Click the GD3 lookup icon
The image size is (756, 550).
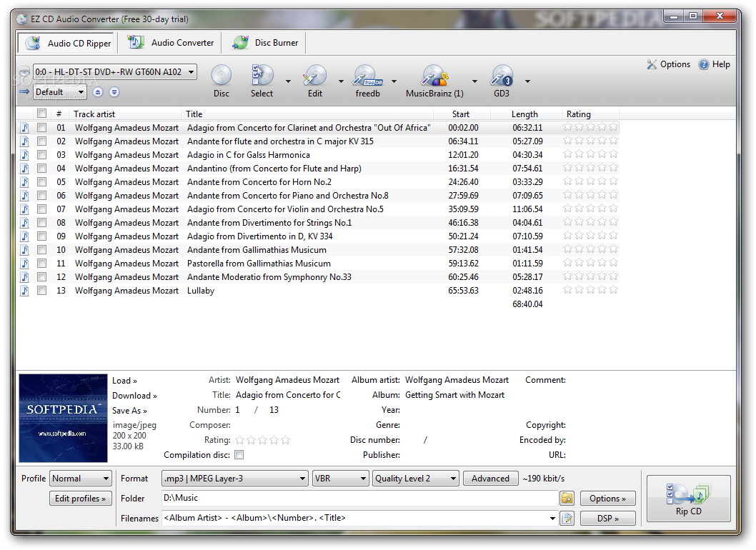click(x=502, y=76)
